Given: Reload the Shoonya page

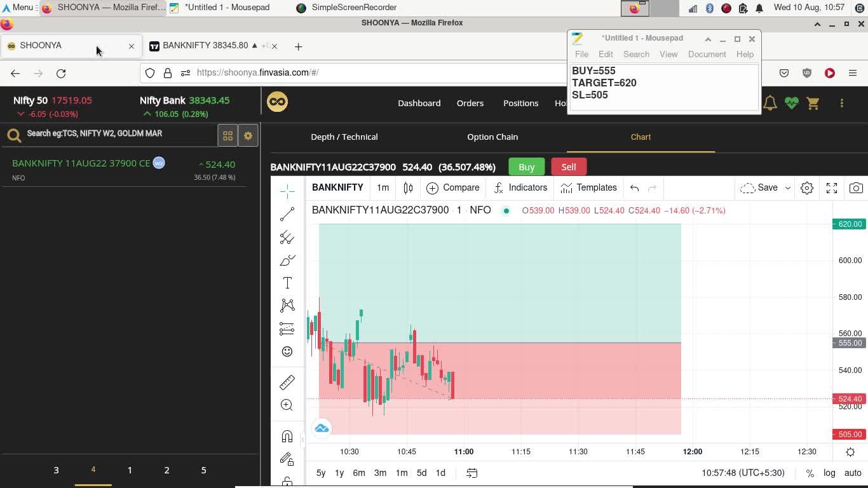Looking at the screenshot, I should pos(61,73).
